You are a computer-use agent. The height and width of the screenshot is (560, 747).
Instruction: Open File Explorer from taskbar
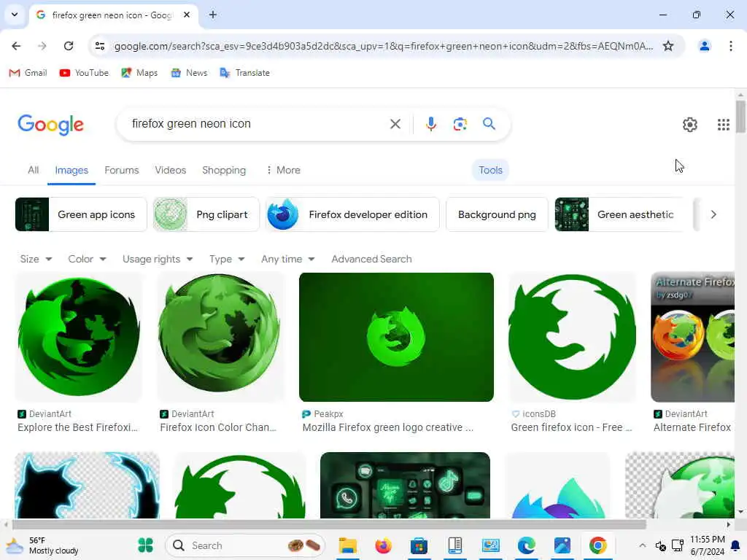coord(348,545)
